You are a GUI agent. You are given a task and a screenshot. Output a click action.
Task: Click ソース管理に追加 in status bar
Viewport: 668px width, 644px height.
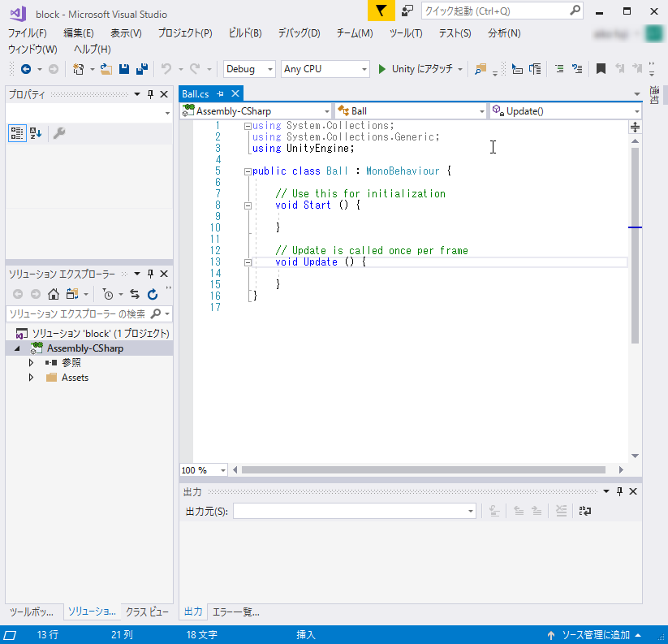point(594,634)
